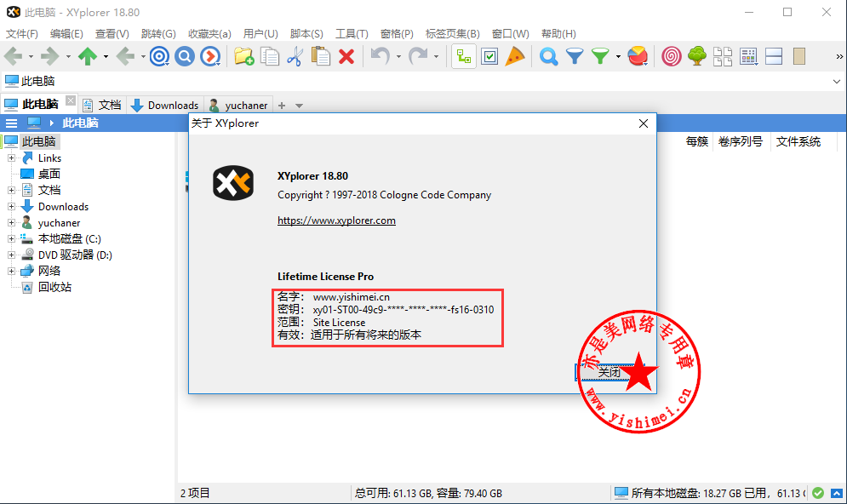
Task: Click the beige panel icon
Action: coord(799,56)
